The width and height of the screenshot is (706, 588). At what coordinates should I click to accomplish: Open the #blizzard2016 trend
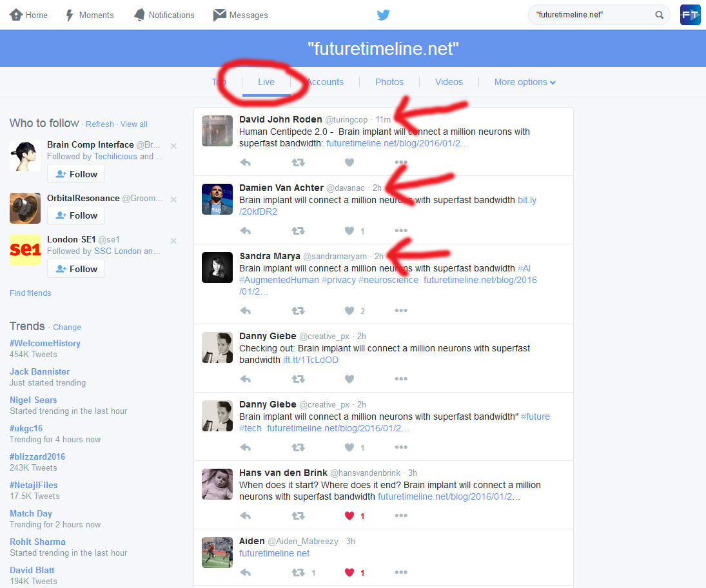(37, 456)
